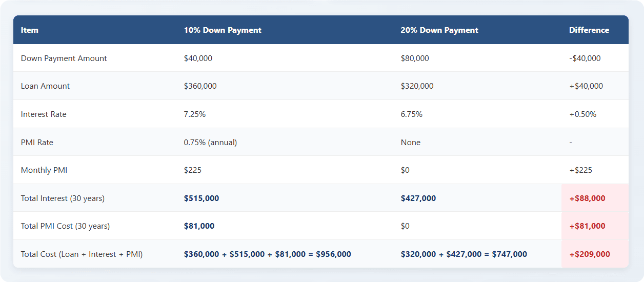Select the Total PMI Cost (30 years) label
The width and height of the screenshot is (644, 282).
point(65,226)
